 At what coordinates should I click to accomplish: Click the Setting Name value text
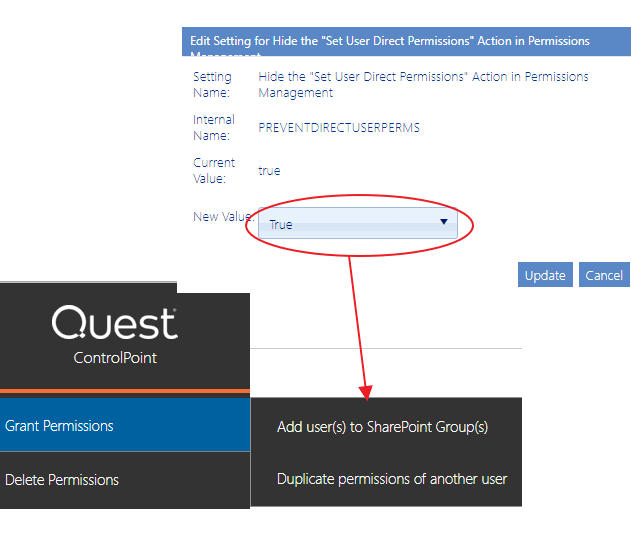pyautogui.click(x=423, y=84)
